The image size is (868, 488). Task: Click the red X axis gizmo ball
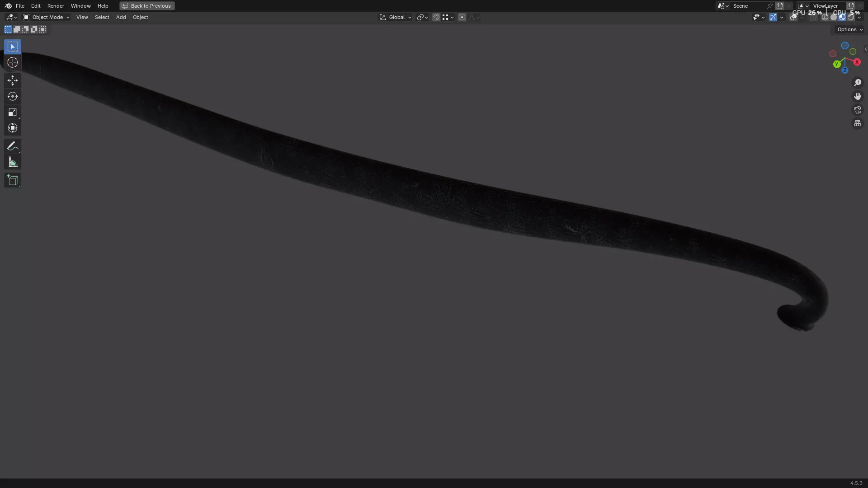click(857, 62)
